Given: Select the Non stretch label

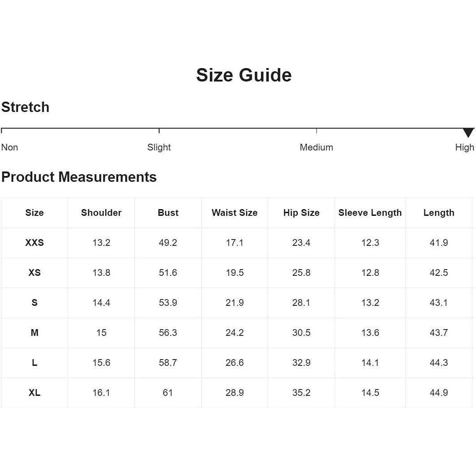Looking at the screenshot, I should (x=9, y=147).
